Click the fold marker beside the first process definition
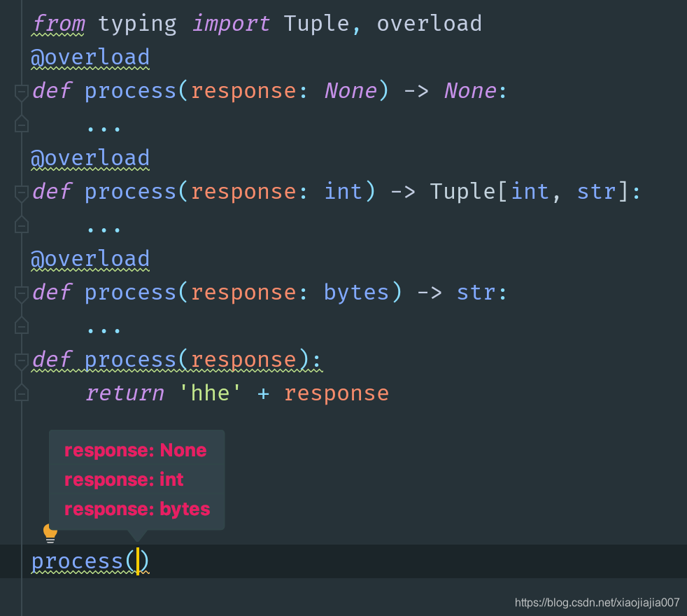The image size is (687, 616). [x=21, y=90]
